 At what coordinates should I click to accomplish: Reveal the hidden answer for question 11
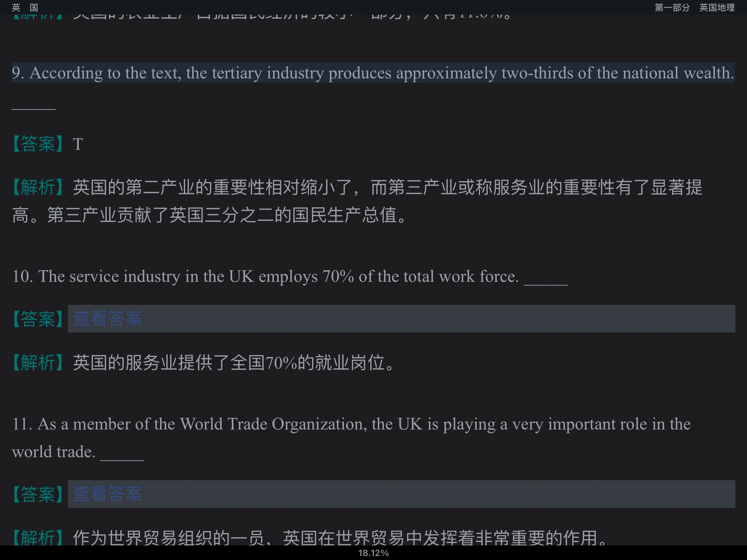107,494
